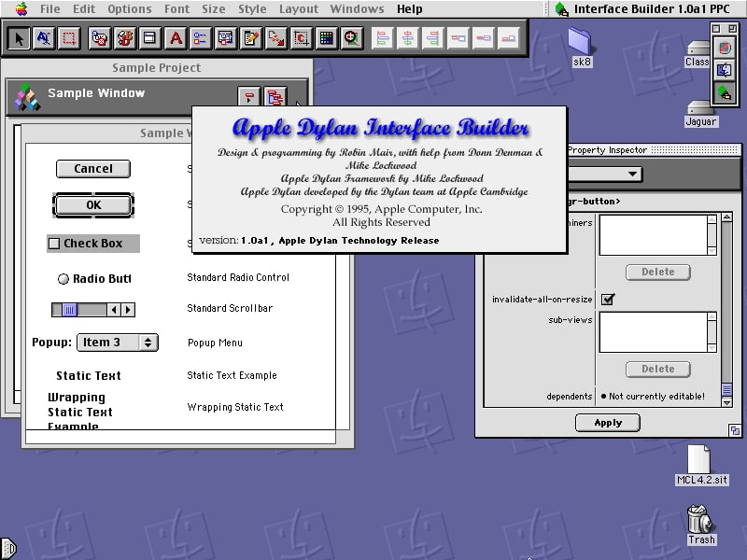Screen dimensions: 747x560
Task: Click the 'Wrapping Static Text' label
Action: (235, 407)
